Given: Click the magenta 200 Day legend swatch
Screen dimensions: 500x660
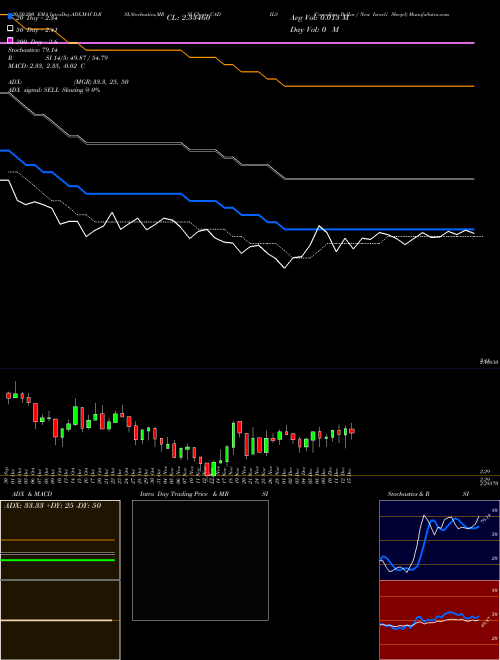Looking at the screenshot, I should (10, 41).
